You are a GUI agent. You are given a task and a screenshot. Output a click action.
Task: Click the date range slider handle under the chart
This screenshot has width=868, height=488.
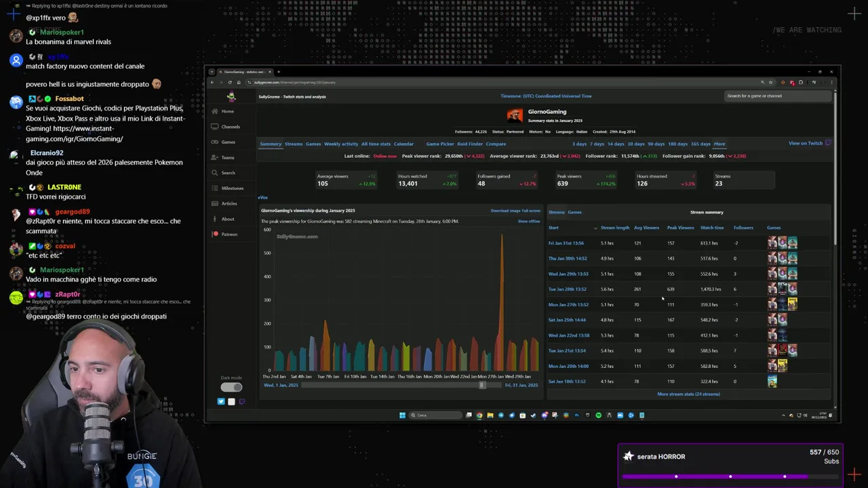[x=482, y=385]
